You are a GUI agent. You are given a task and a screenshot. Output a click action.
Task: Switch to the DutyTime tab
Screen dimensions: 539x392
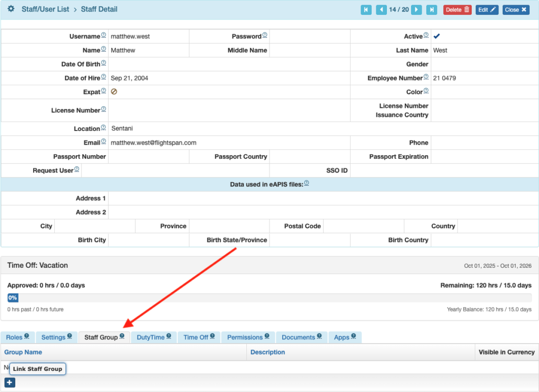pos(153,337)
